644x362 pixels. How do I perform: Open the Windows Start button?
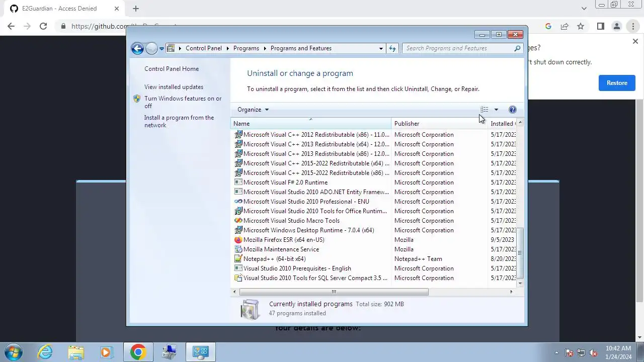14,352
